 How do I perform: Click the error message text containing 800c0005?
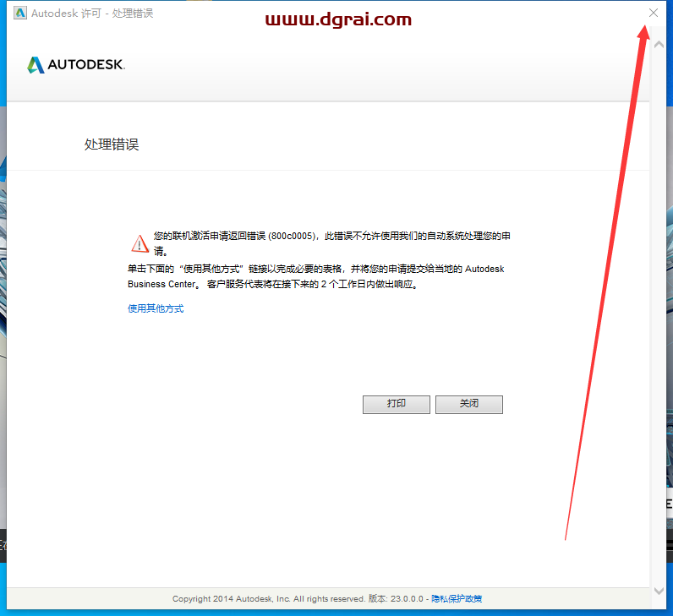click(x=332, y=243)
